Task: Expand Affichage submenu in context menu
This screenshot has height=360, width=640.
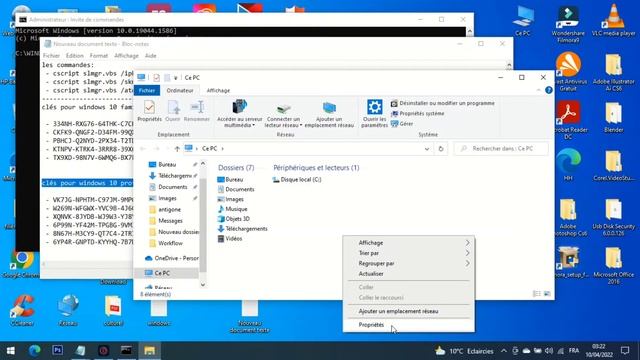Action: tap(409, 243)
